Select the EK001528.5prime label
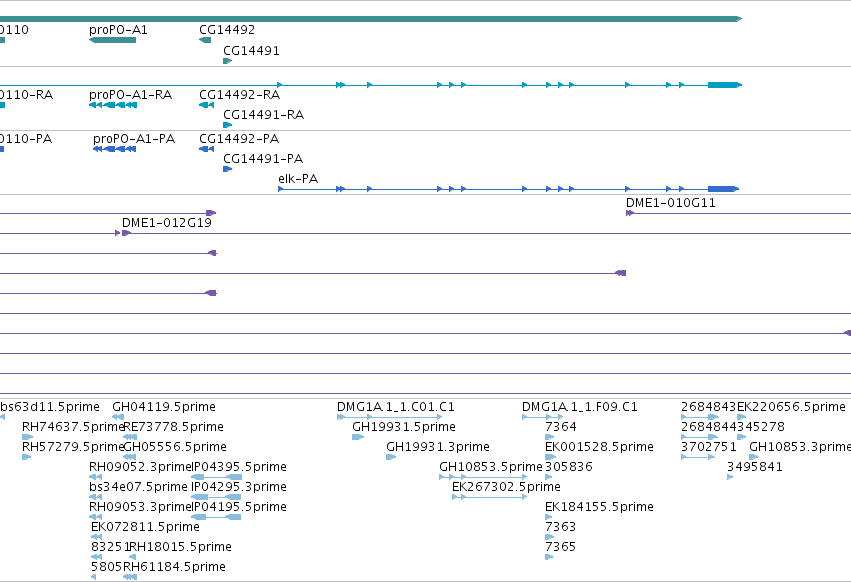851x582 pixels. pyautogui.click(x=599, y=447)
